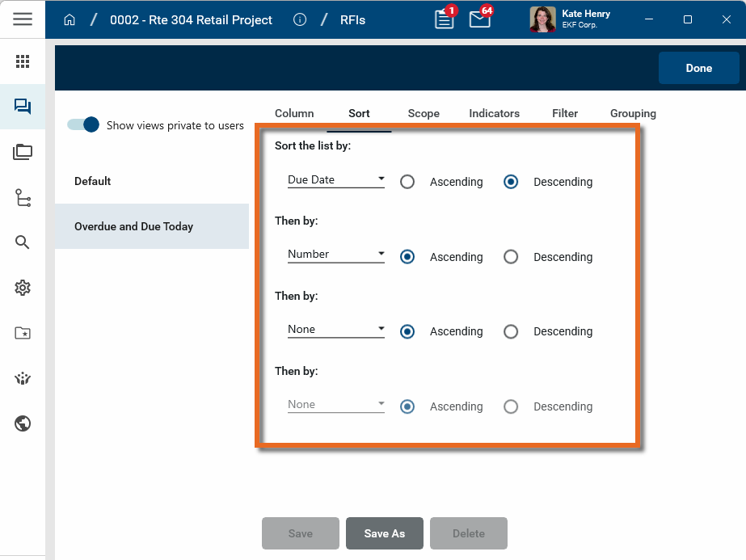Toggle Show views private to users
The image size is (746, 560).
click(x=82, y=124)
